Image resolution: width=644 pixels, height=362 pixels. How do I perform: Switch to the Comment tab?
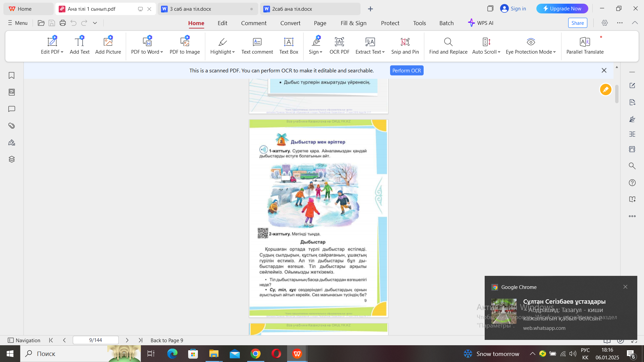254,23
